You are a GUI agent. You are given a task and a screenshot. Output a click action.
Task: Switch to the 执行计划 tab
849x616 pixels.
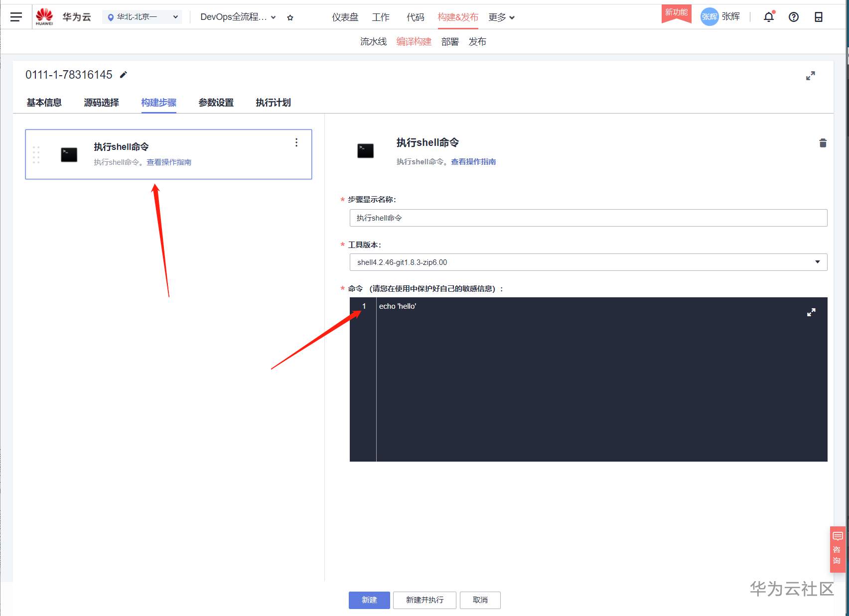click(x=274, y=103)
